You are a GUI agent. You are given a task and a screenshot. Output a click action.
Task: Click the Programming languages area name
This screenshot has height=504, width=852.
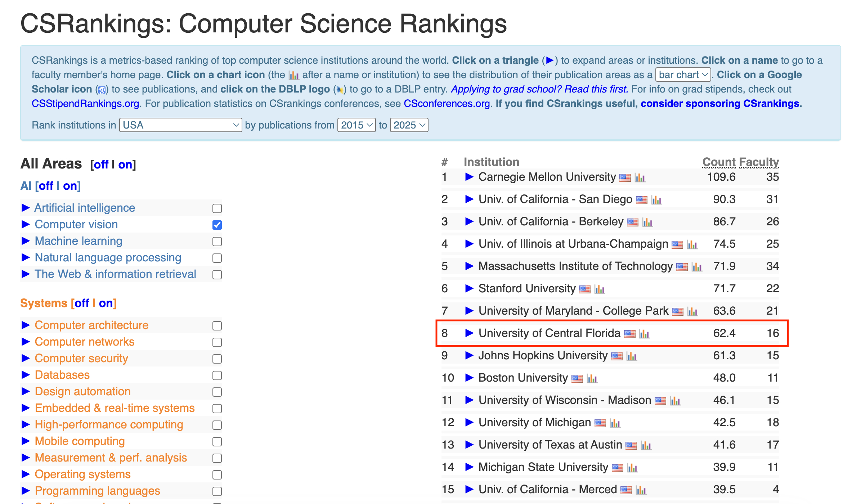point(98,491)
